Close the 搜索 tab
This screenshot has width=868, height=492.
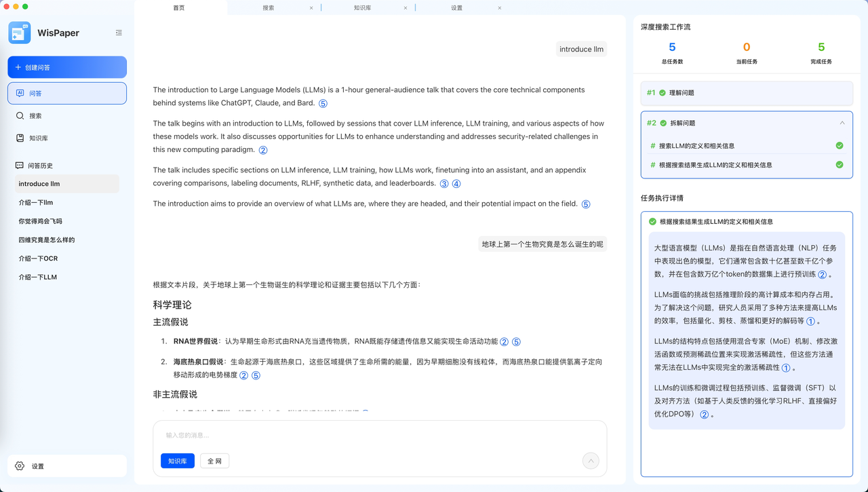tap(311, 7)
